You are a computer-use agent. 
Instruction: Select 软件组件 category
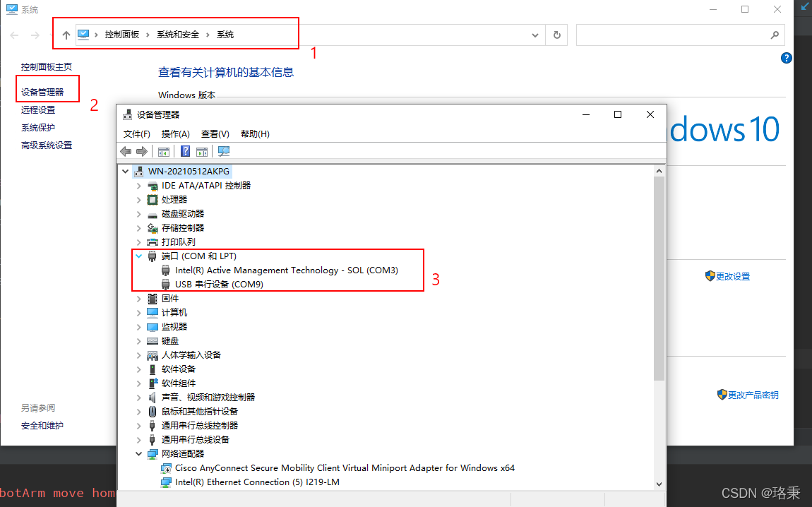[179, 383]
